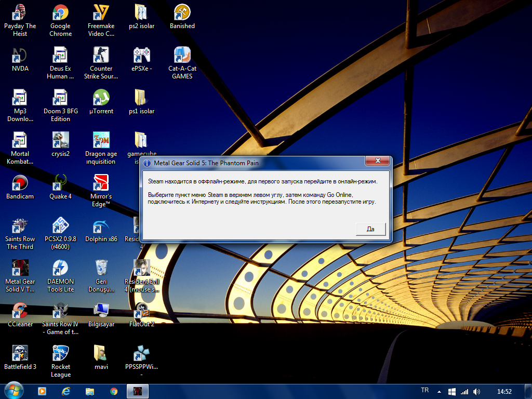Click the crysis2 desktop icon
The width and height of the screenshot is (532, 399).
60,145
